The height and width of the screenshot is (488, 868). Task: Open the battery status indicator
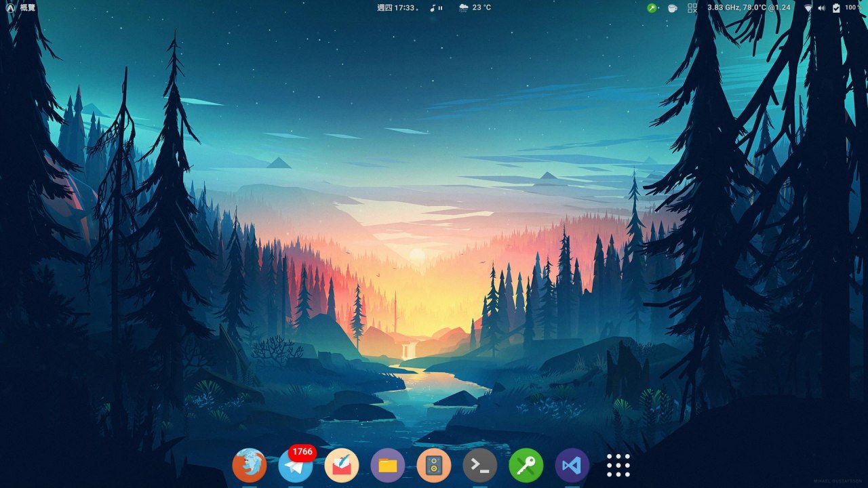tap(836, 7)
